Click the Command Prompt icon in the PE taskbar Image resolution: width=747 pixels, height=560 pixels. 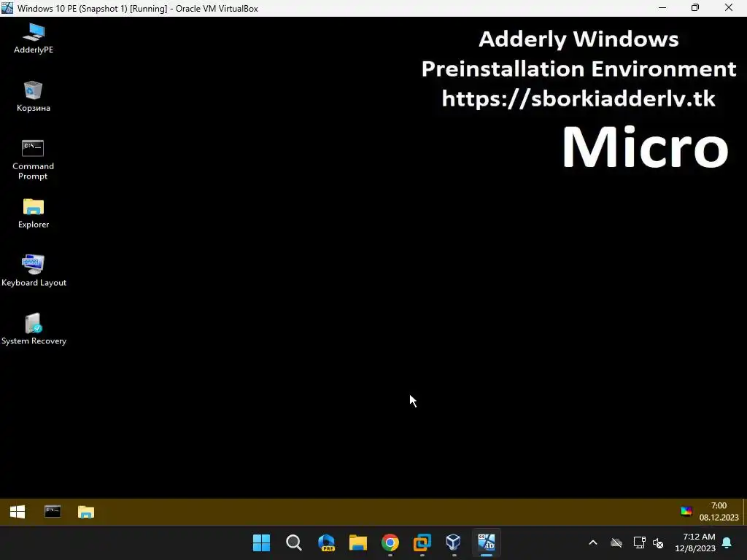coord(53,512)
